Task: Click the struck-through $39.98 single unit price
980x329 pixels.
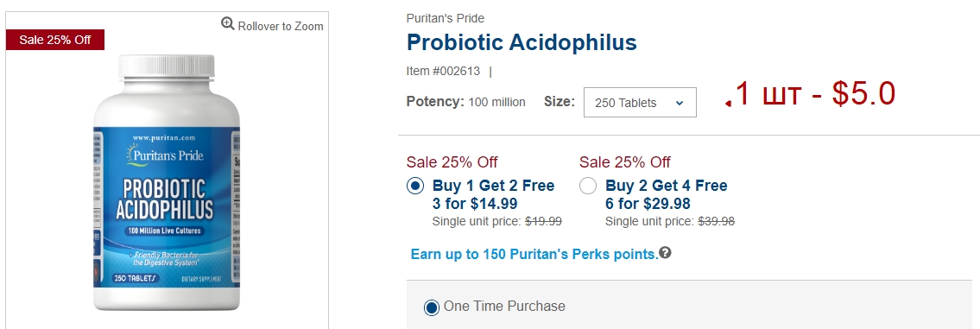Action: (717, 221)
